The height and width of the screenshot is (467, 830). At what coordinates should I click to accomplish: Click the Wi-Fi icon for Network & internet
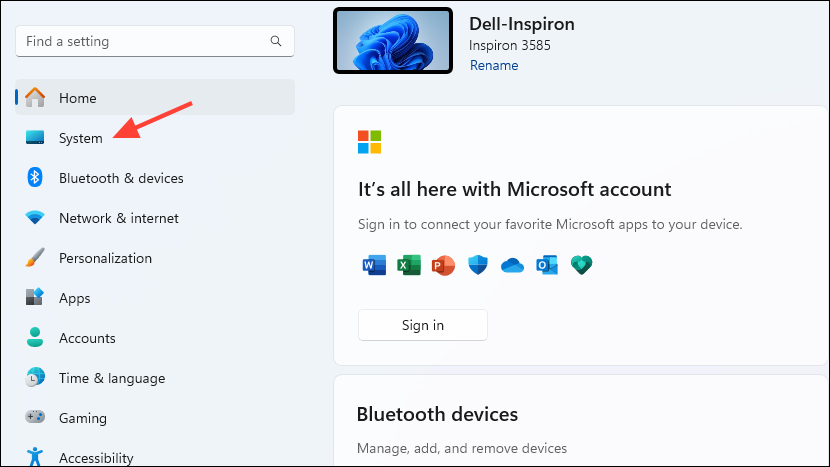35,218
